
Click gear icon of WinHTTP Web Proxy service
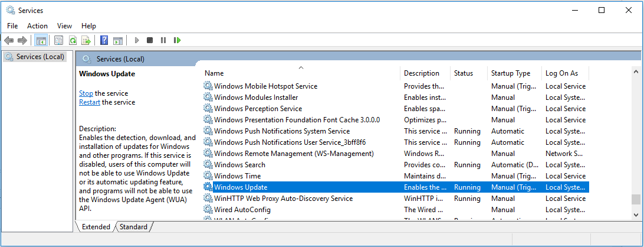click(209, 199)
